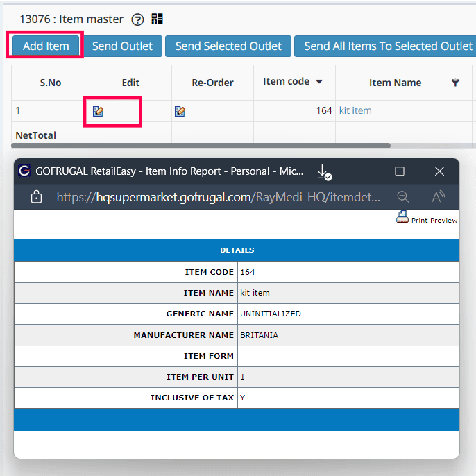Open the help icon beside Item master
The image size is (476, 476).
pos(137,19)
